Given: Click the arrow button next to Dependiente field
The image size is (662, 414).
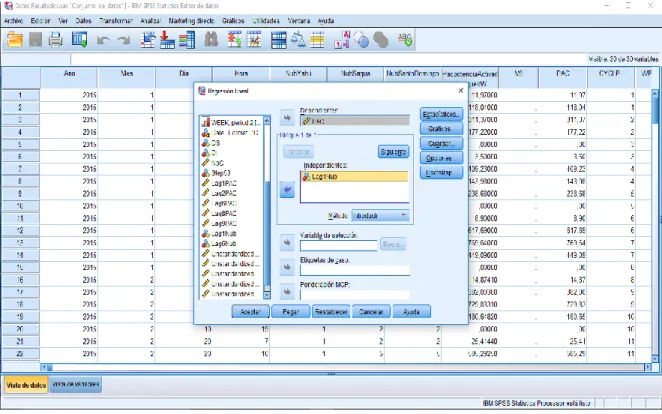Looking at the screenshot, I should (287, 118).
